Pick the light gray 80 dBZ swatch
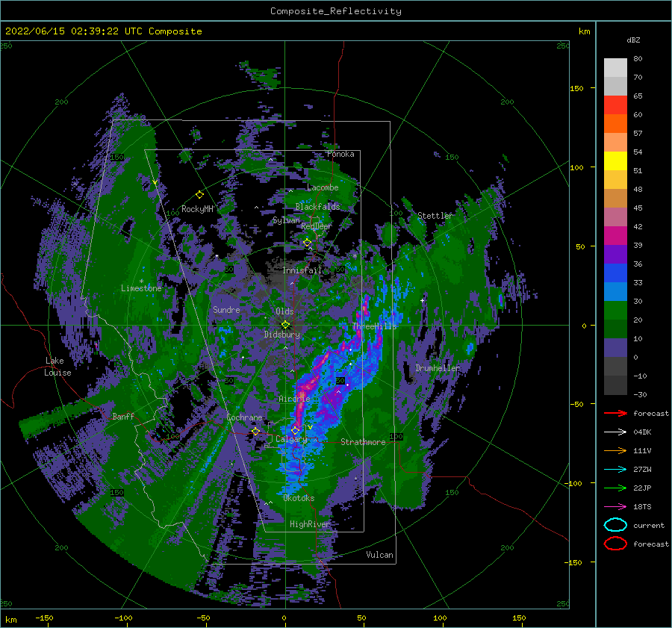The image size is (672, 628). tap(615, 67)
